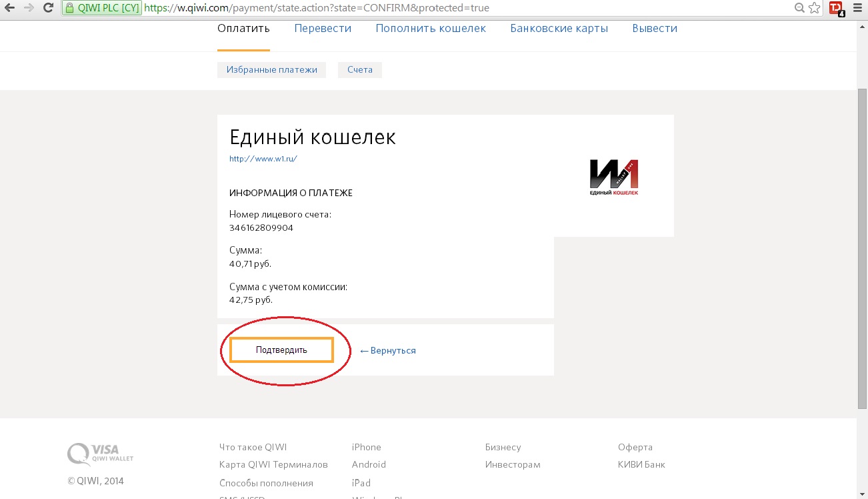This screenshot has height=499, width=868.
Task: Click the © QIWI, 2014 copyright text
Action: point(95,481)
